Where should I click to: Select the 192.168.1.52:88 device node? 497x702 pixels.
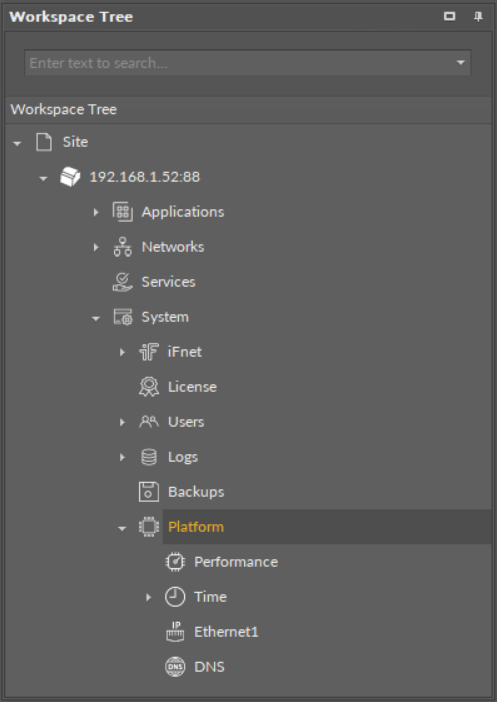[x=145, y=177]
